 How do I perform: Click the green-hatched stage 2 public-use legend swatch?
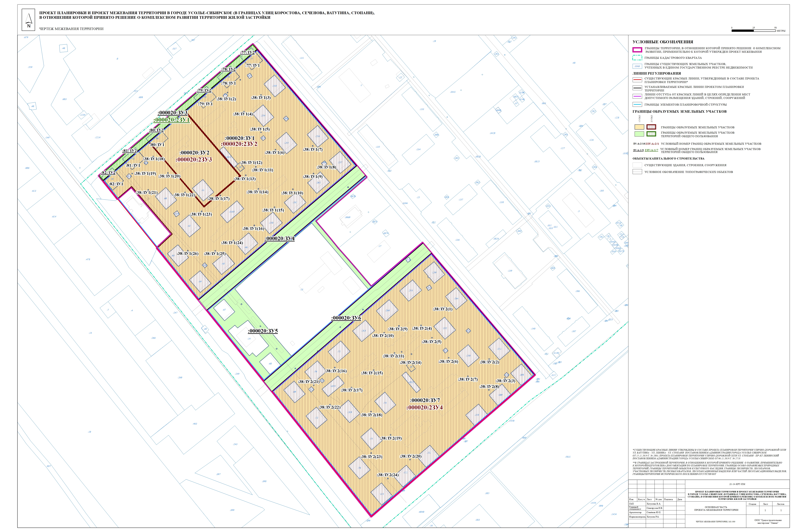pos(651,134)
